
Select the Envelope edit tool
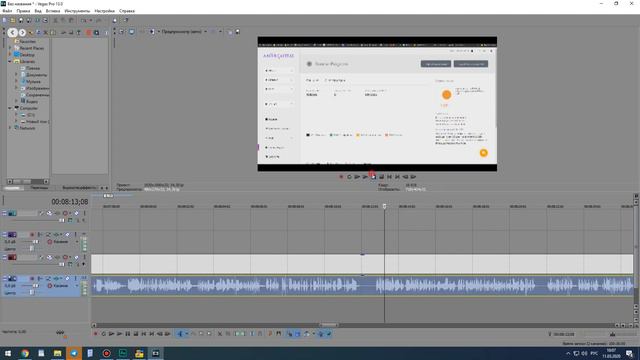pyautogui.click(x=193, y=334)
